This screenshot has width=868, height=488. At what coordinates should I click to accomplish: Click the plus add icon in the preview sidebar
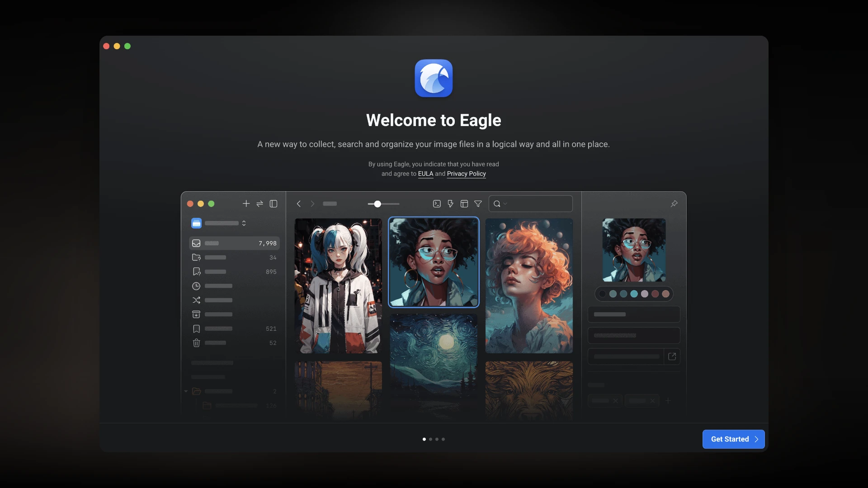pyautogui.click(x=246, y=204)
